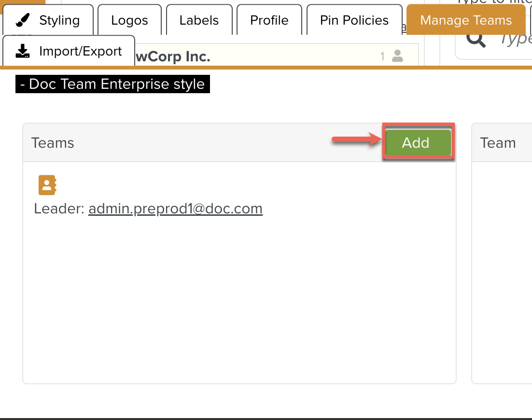Click the Teams panel header
Image resolution: width=532 pixels, height=420 pixels.
[53, 143]
